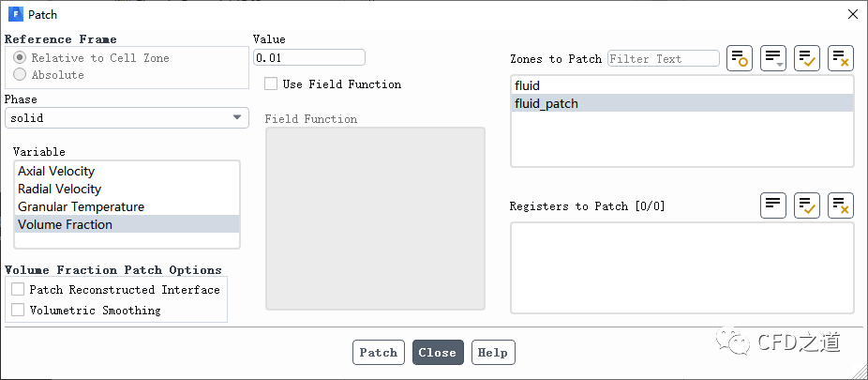Toggle the Volumetric Smoothing checkbox
868x380 pixels.
[x=18, y=310]
